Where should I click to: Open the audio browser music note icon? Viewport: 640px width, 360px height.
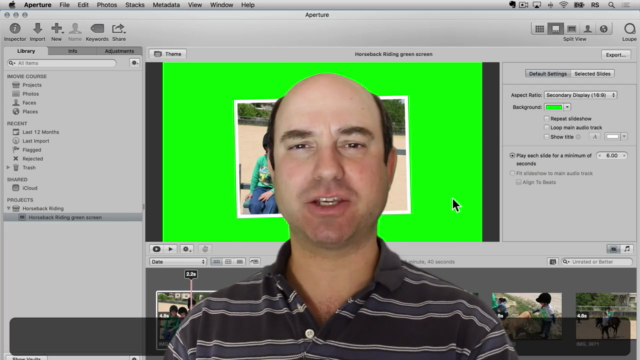point(627,249)
